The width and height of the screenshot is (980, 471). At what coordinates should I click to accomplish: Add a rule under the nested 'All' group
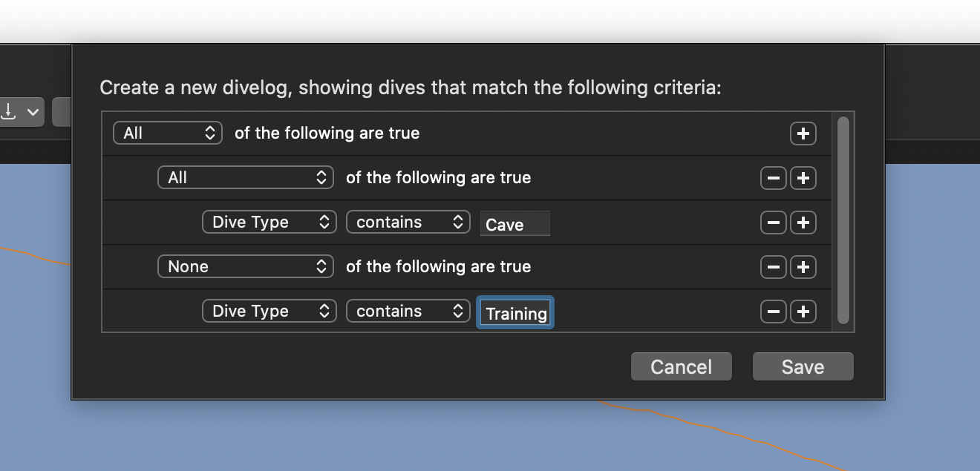coord(803,178)
